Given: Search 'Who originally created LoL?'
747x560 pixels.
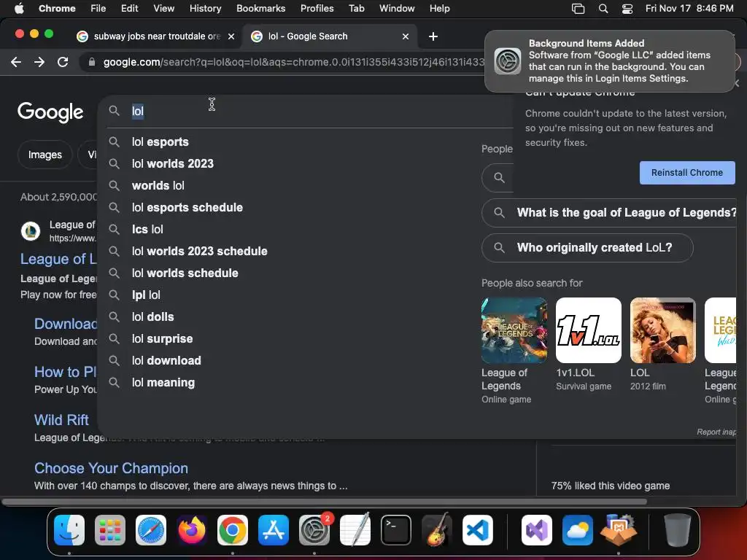Looking at the screenshot, I should [x=587, y=248].
